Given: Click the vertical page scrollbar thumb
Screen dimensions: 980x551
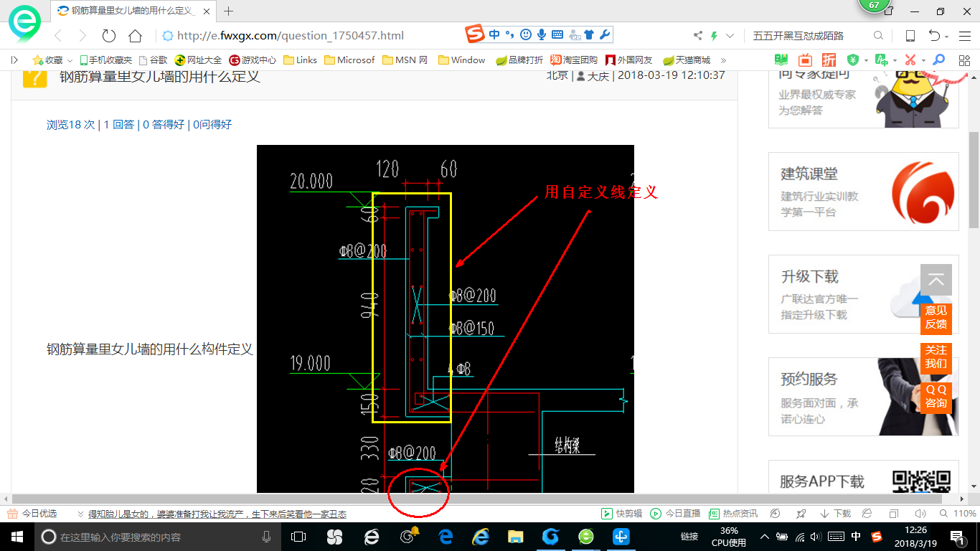Looking at the screenshot, I should pyautogui.click(x=974, y=179).
